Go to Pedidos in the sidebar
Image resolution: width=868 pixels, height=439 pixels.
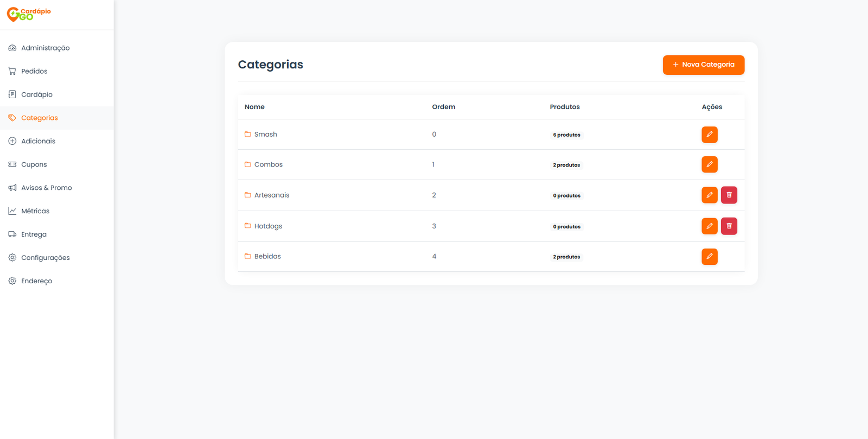pyautogui.click(x=34, y=71)
